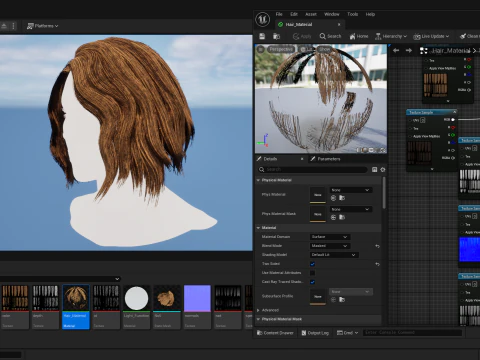Open the Details panel settings gear
This screenshot has height=360, width=480.
(x=383, y=170)
